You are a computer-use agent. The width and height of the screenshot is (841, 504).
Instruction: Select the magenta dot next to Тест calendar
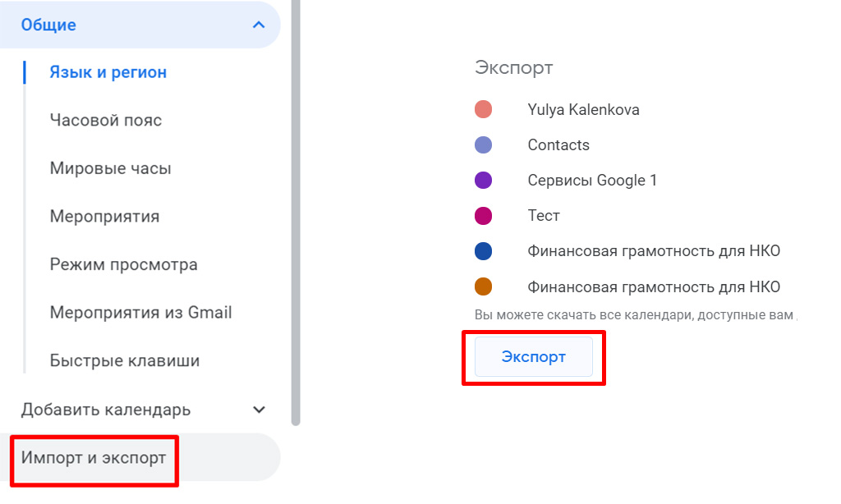484,215
